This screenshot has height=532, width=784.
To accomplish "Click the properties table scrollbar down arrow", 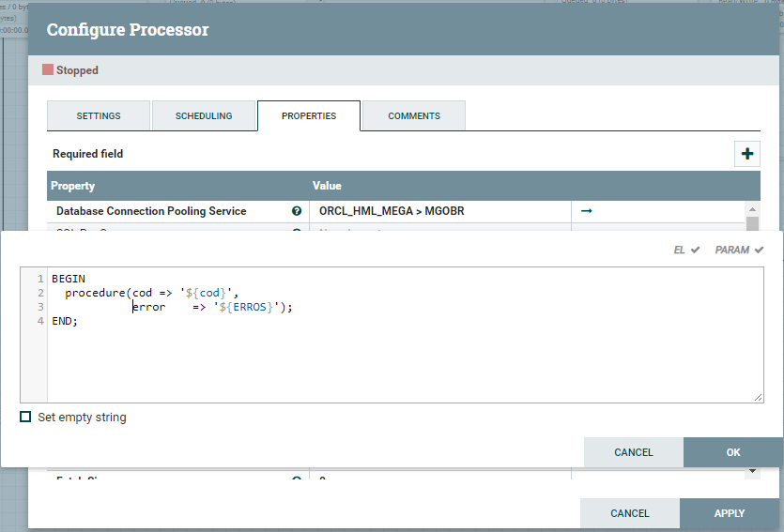I will pos(752,471).
